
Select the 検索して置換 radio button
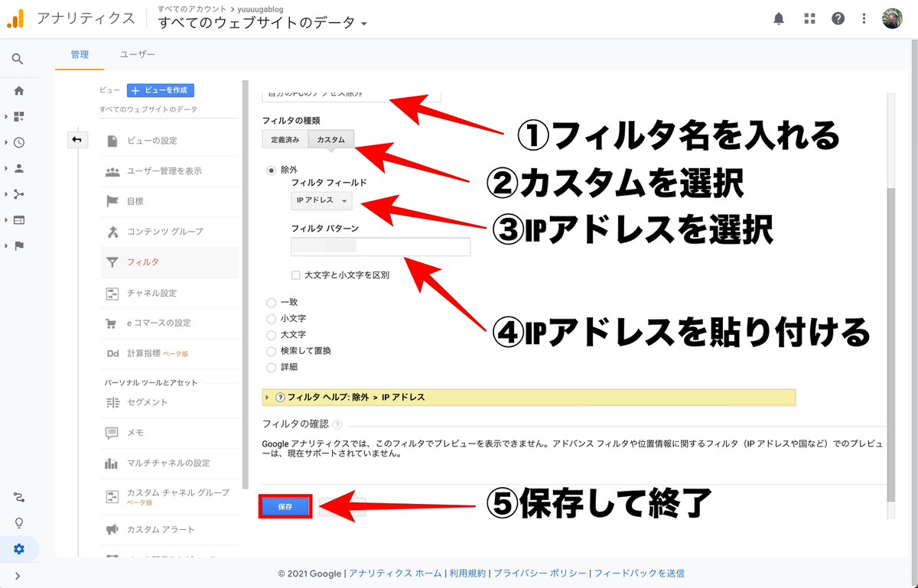272,351
